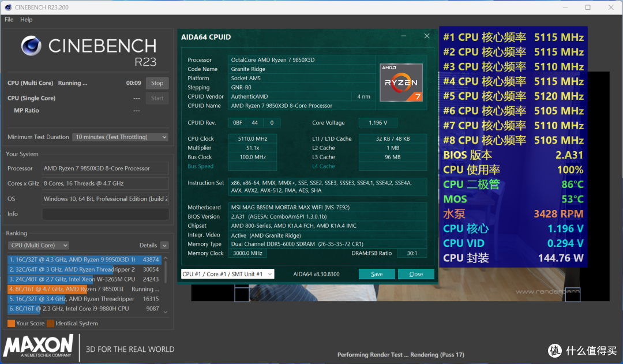Click the Core Voltage value 1.196 V
Screen dimensions: 623x364
(x=378, y=123)
